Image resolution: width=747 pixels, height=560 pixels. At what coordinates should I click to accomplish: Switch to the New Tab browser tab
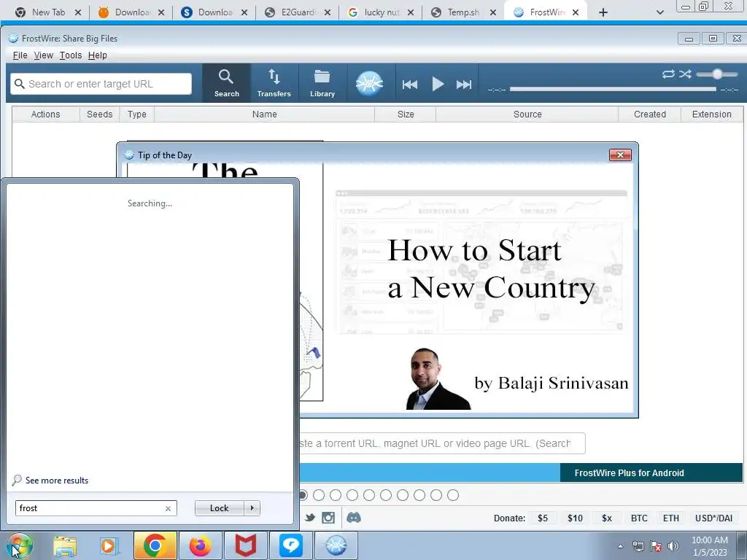pos(47,12)
